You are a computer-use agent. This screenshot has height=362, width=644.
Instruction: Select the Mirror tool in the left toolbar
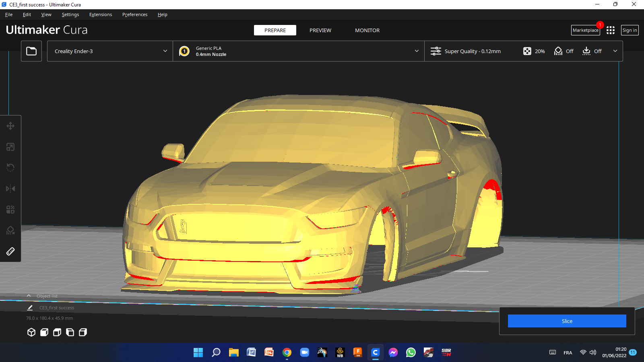tap(10, 189)
